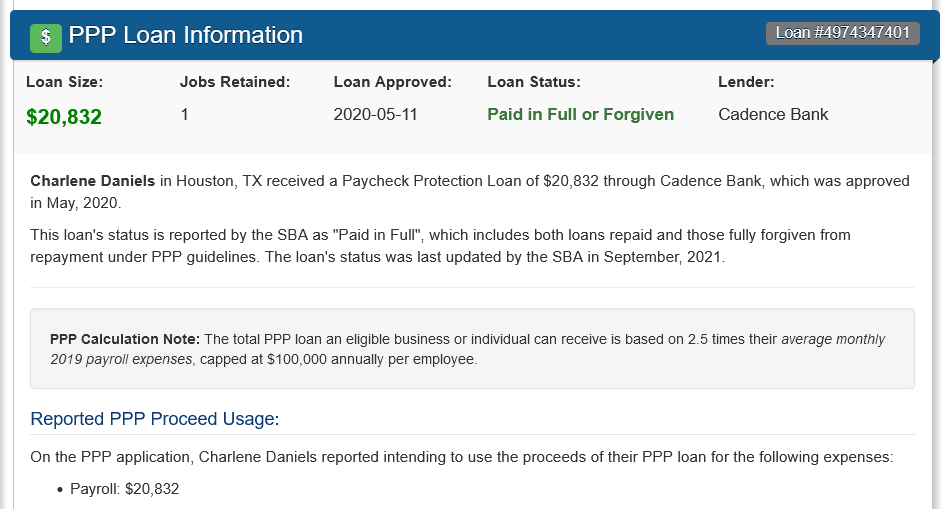The width and height of the screenshot is (950, 509).
Task: Click the green dollar sign icon
Action: (45, 38)
